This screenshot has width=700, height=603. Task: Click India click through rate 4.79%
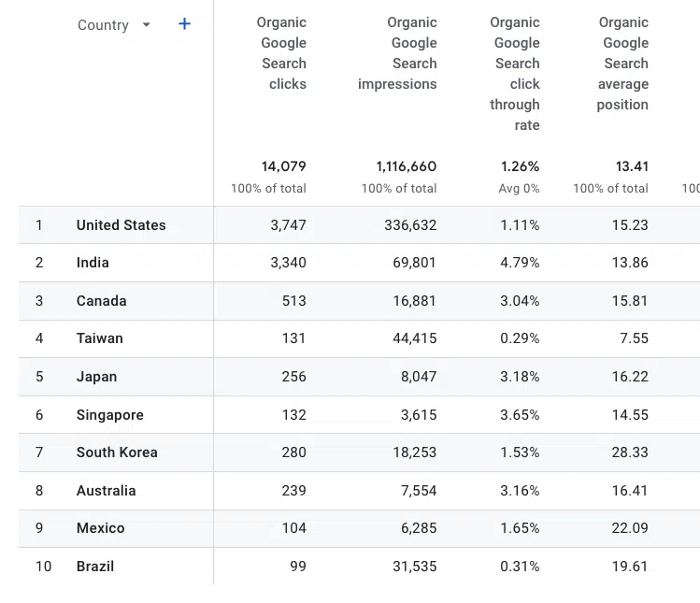pyautogui.click(x=520, y=263)
